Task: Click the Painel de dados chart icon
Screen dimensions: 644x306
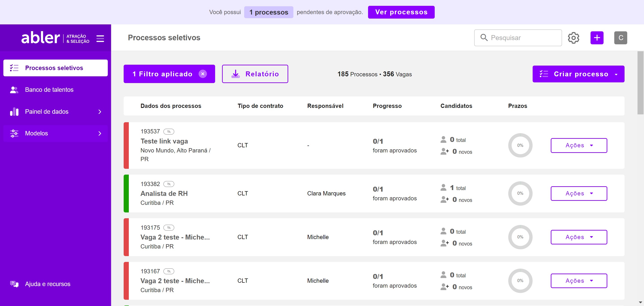Action: coord(14,112)
